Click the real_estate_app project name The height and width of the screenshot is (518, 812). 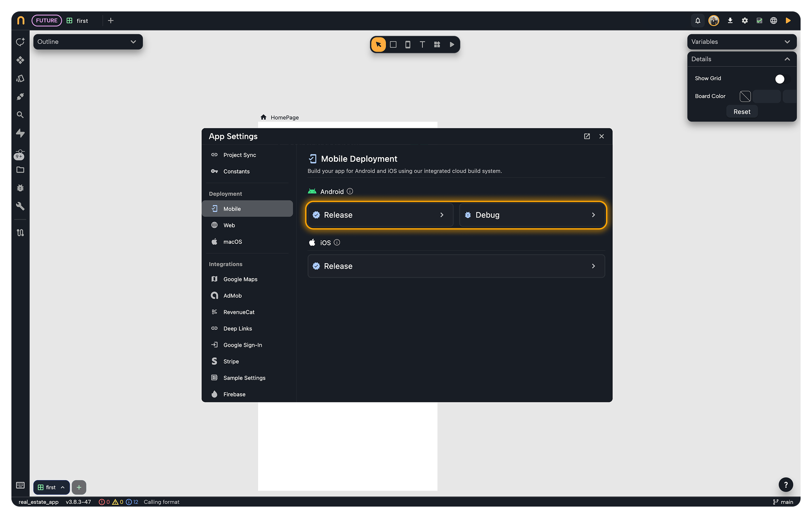(x=38, y=502)
